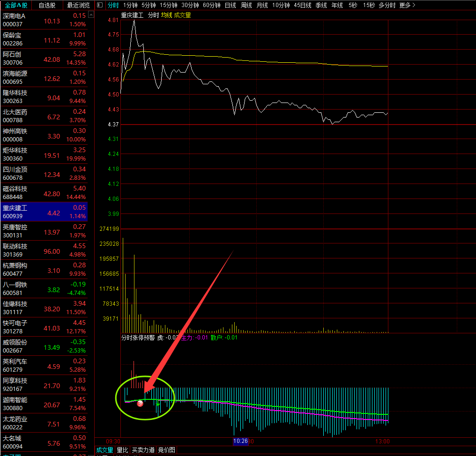This screenshot has width=476, height=456.
Task: Expand the 更多 period options
Action: [x=407, y=5]
